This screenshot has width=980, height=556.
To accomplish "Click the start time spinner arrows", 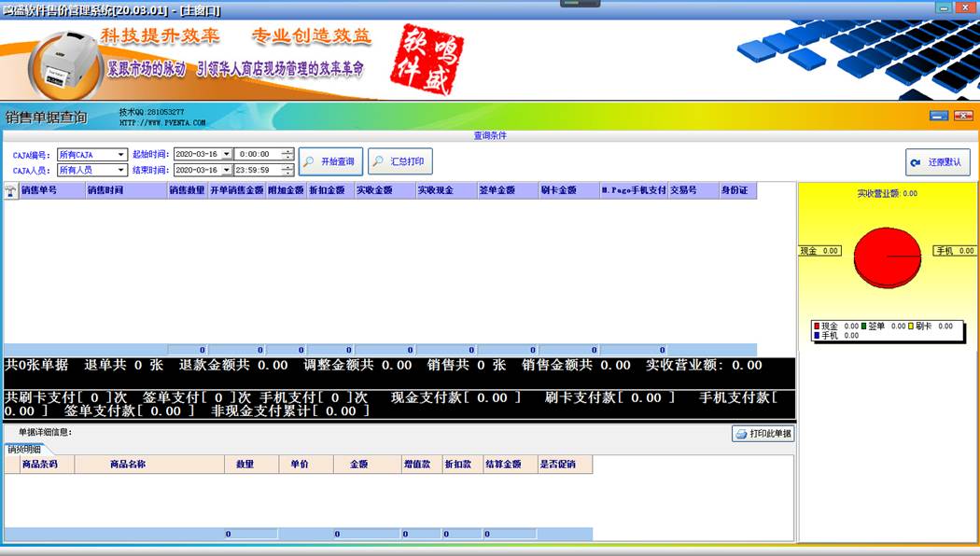I will tap(287, 154).
